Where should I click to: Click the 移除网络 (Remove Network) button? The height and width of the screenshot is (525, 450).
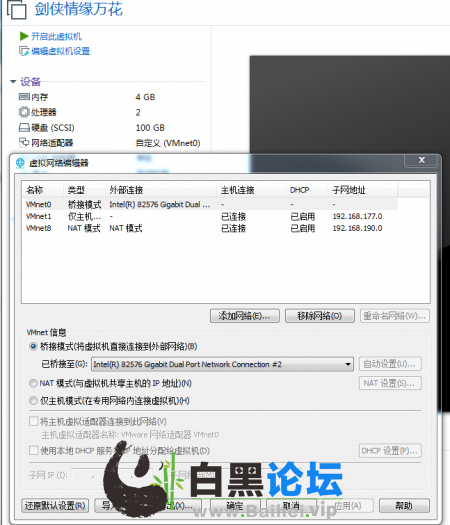320,316
